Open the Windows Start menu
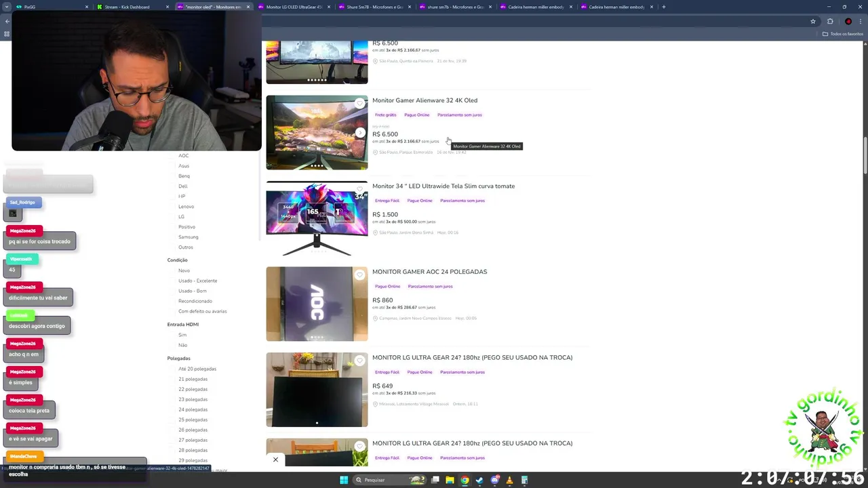Image resolution: width=868 pixels, height=488 pixels. tap(344, 480)
